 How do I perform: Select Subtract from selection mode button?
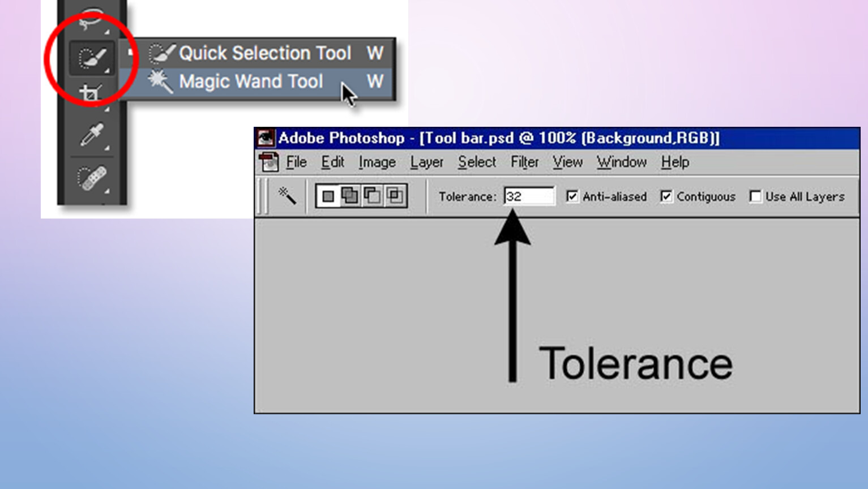(373, 196)
